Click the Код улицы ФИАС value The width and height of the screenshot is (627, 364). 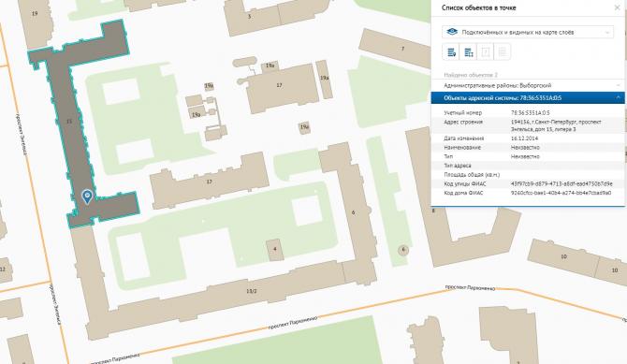click(561, 184)
